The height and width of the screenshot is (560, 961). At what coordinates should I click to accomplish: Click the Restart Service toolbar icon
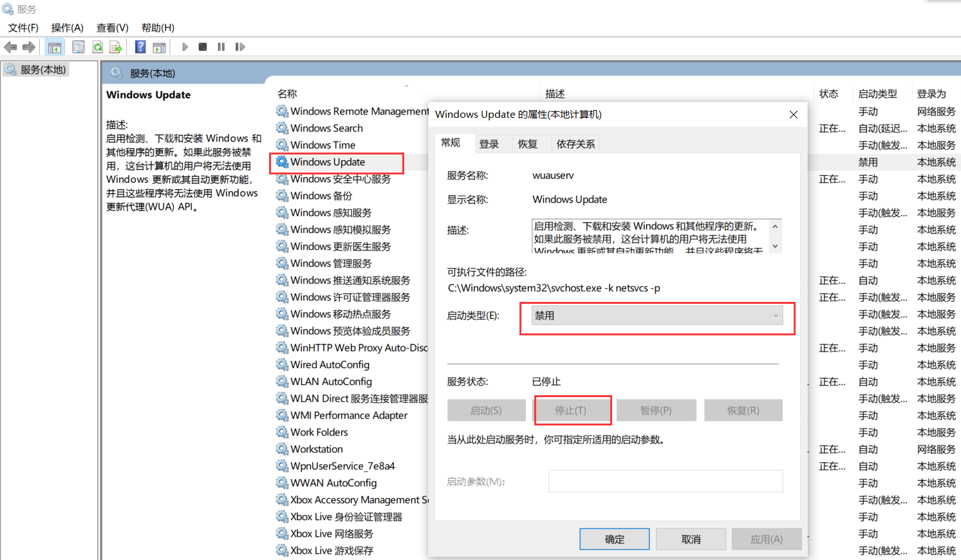click(x=240, y=47)
